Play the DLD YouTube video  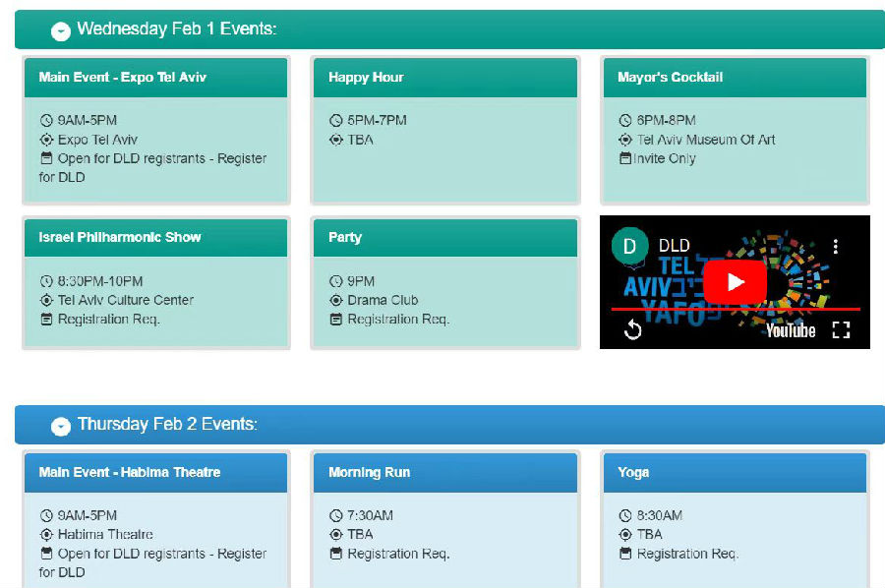[x=735, y=282]
